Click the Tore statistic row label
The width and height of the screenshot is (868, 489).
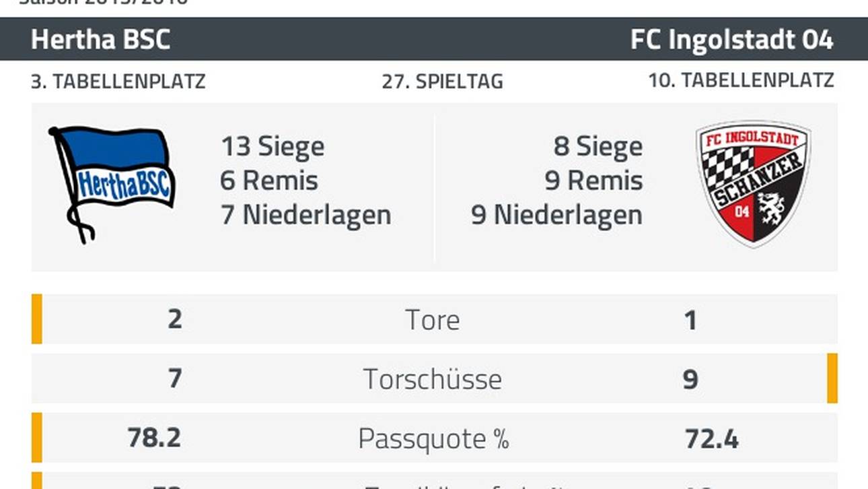[433, 320]
